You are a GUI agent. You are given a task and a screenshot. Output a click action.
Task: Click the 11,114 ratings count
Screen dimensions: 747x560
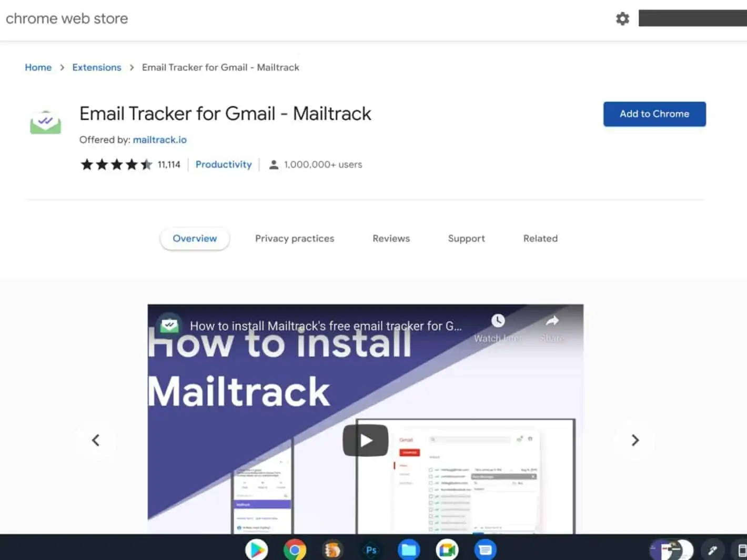tap(169, 165)
